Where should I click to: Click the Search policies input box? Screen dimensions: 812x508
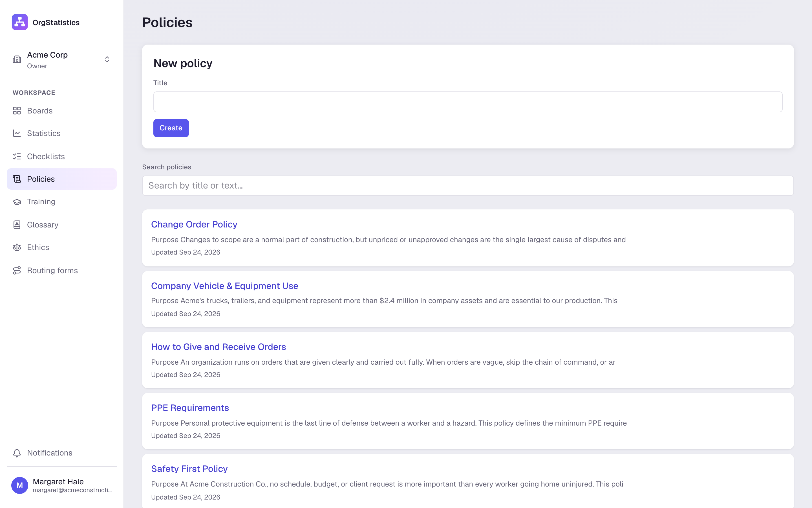click(x=468, y=186)
